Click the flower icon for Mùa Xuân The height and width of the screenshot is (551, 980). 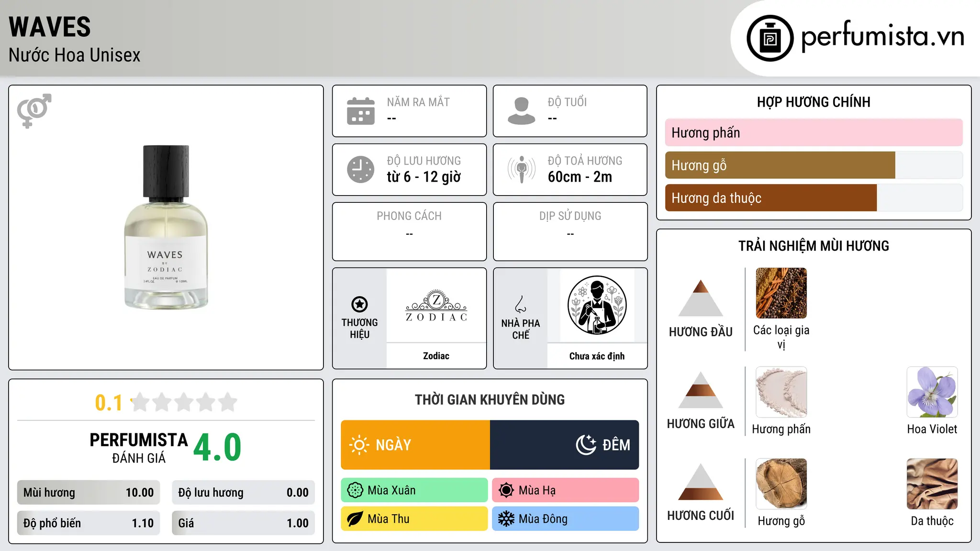(355, 490)
